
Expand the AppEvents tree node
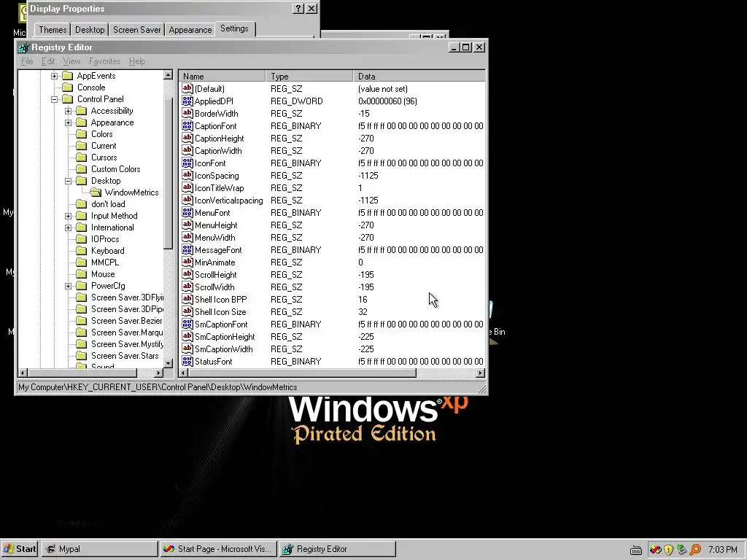(54, 76)
